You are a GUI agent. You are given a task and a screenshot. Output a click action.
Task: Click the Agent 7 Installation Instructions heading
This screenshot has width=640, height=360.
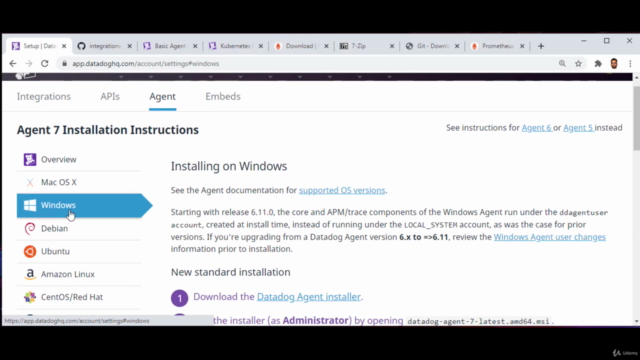click(x=108, y=130)
